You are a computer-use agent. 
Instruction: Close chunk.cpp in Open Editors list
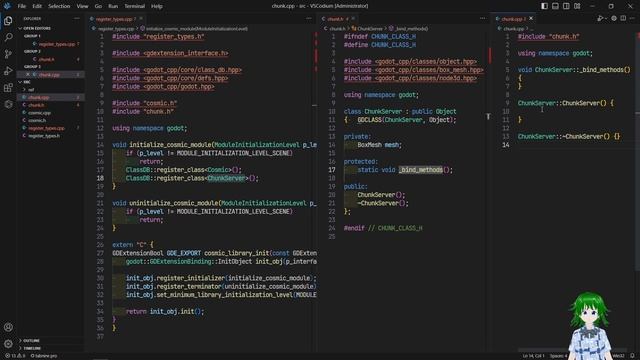click(28, 75)
